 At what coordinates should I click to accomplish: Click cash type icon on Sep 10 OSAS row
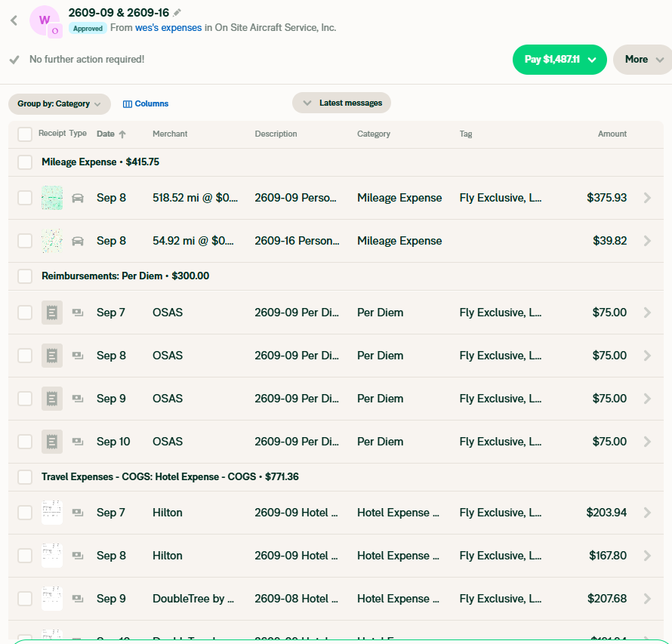[78, 442]
